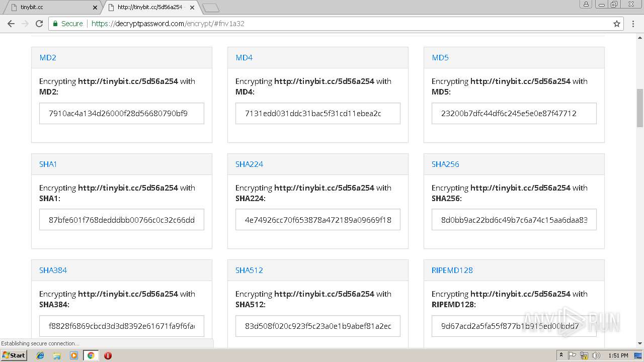Open the volume speaker tray icon

click(x=596, y=355)
